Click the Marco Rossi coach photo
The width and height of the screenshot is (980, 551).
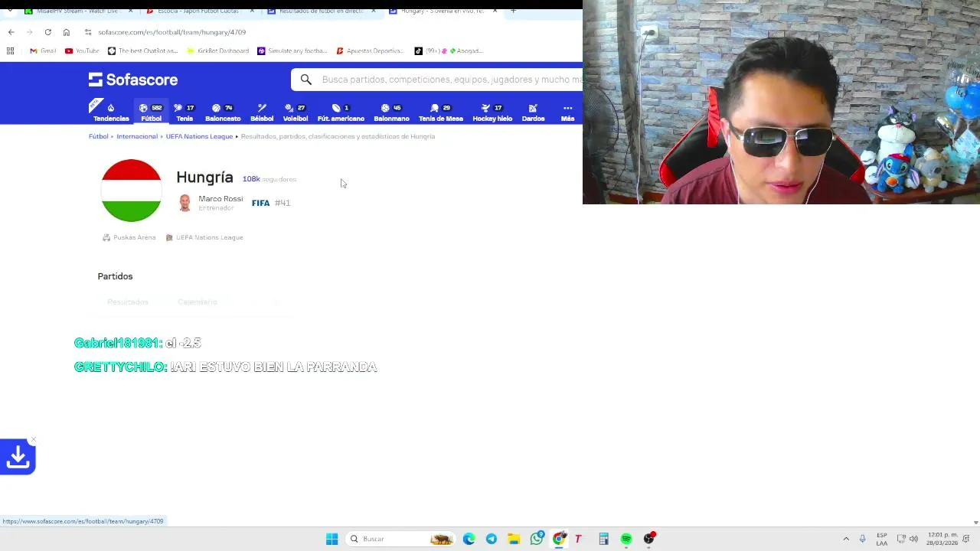point(185,203)
